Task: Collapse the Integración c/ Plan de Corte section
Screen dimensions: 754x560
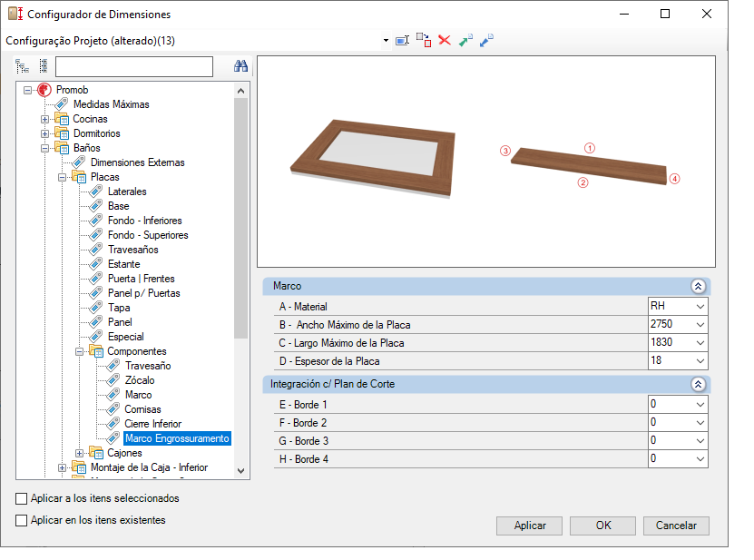Action: click(699, 384)
